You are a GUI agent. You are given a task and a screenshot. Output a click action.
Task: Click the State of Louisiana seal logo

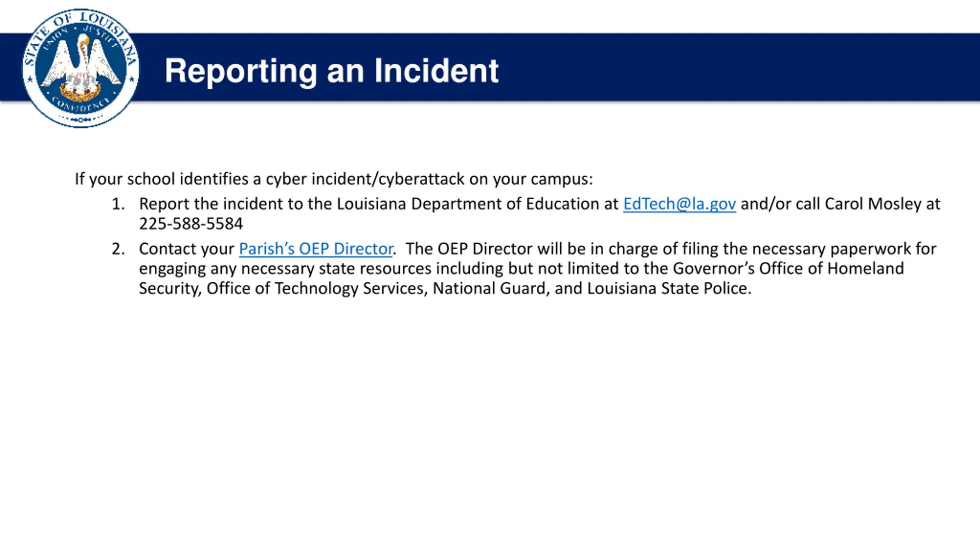pyautogui.click(x=81, y=68)
